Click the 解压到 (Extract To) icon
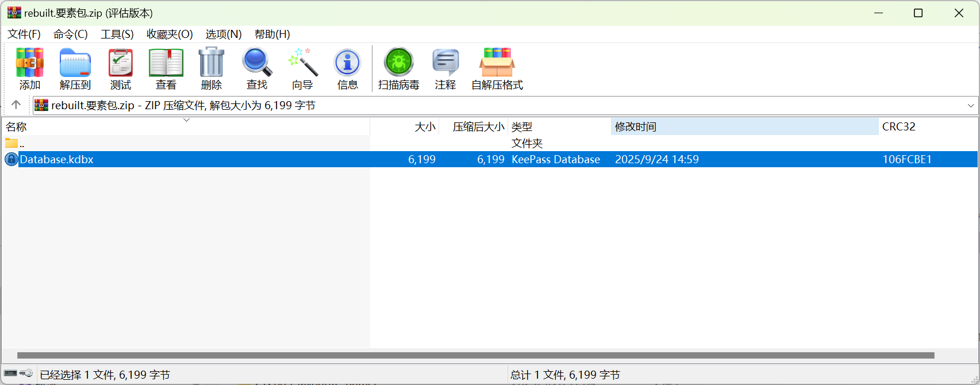The width and height of the screenshot is (980, 385). coord(75,63)
